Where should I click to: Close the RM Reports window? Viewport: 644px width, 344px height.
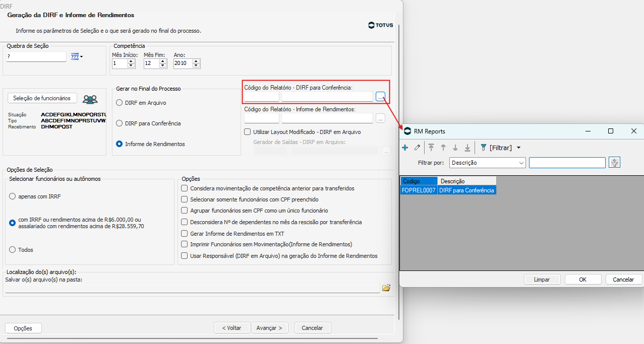click(x=634, y=131)
